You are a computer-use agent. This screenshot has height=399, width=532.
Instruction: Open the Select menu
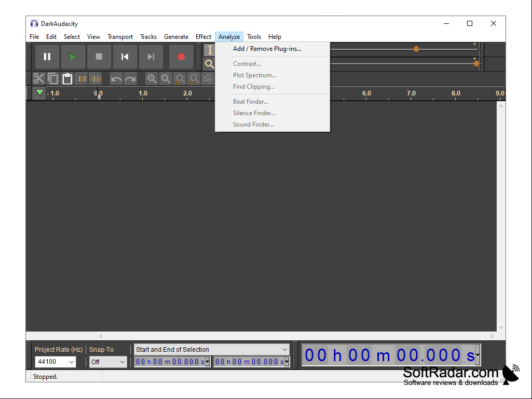click(x=72, y=37)
